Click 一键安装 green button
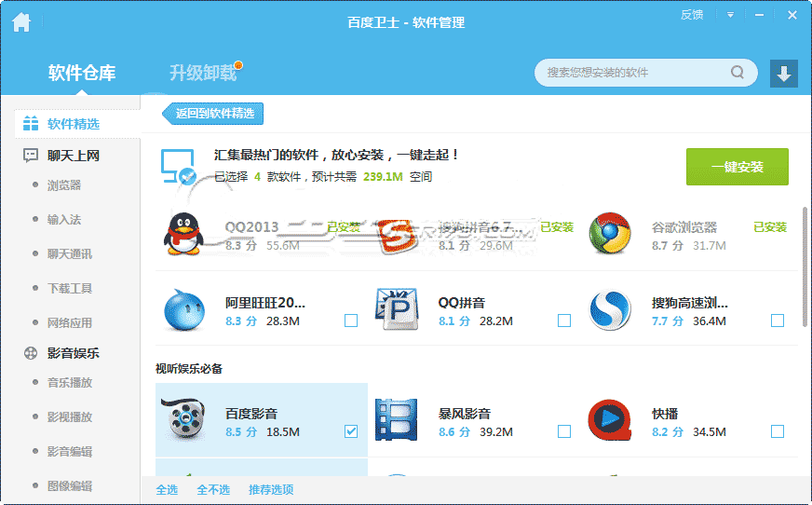812x505 pixels. pyautogui.click(x=738, y=167)
